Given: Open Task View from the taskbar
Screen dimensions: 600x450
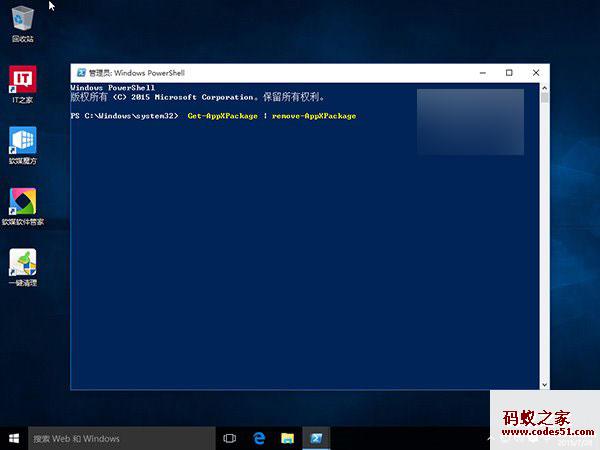Looking at the screenshot, I should (230, 438).
